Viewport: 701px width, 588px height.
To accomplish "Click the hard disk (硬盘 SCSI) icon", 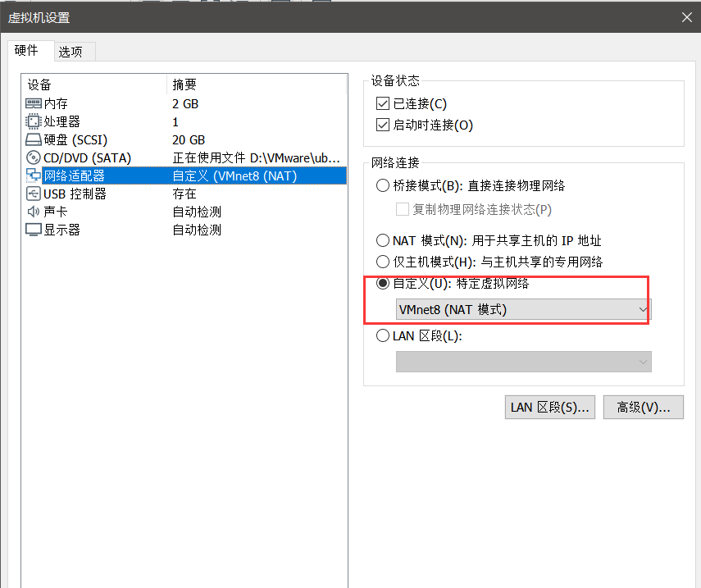I will coord(34,140).
